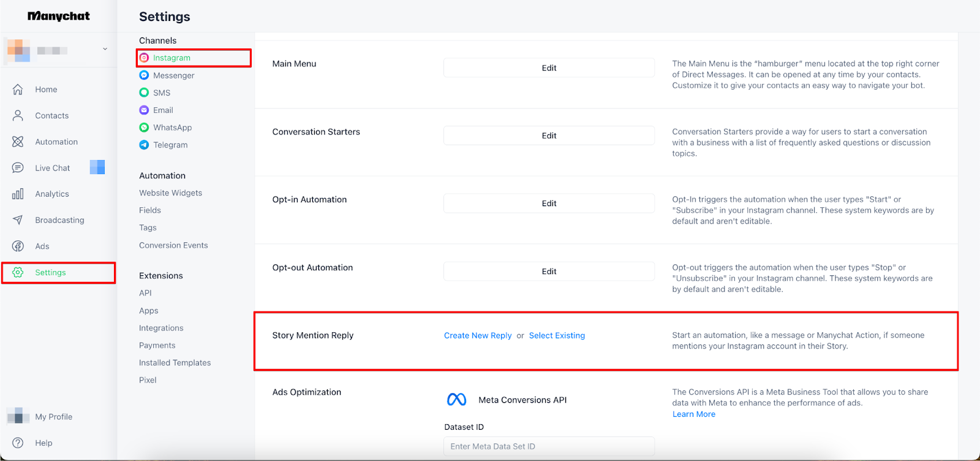Edit the Main Menu
980x461 pixels.
[549, 68]
